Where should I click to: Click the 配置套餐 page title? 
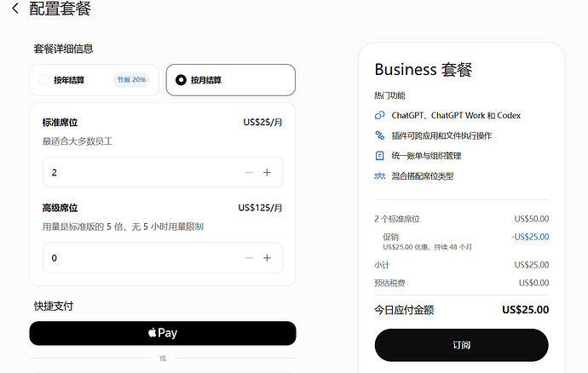click(60, 9)
